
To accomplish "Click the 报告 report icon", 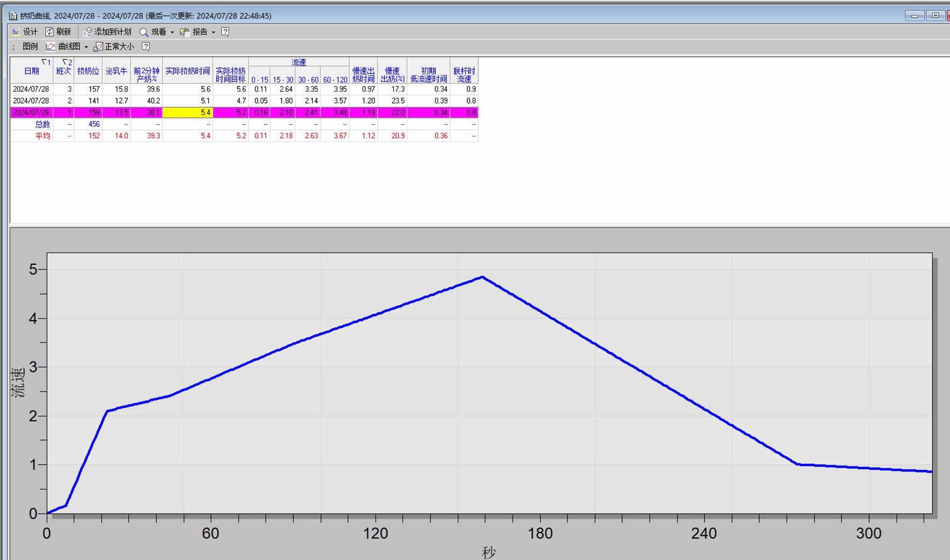I will 184,32.
